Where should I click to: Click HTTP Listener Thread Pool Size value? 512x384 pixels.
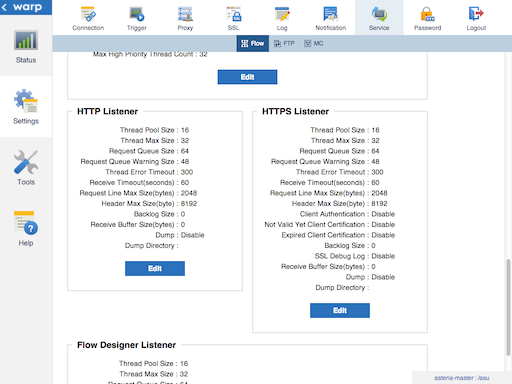[185, 130]
